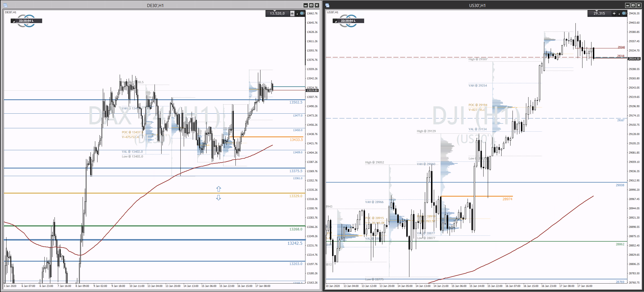Activate crosshair button beside 29.315 price

(614, 14)
